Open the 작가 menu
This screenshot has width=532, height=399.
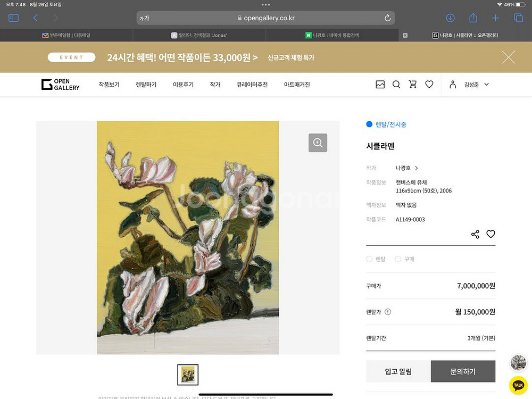point(215,85)
